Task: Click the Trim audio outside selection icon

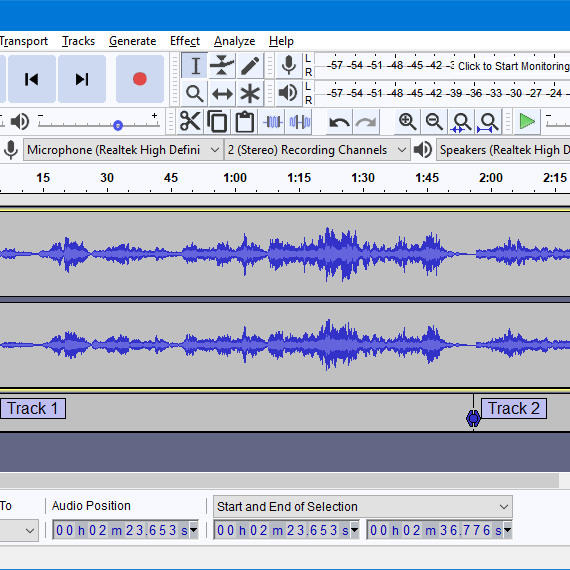Action: coord(272,121)
